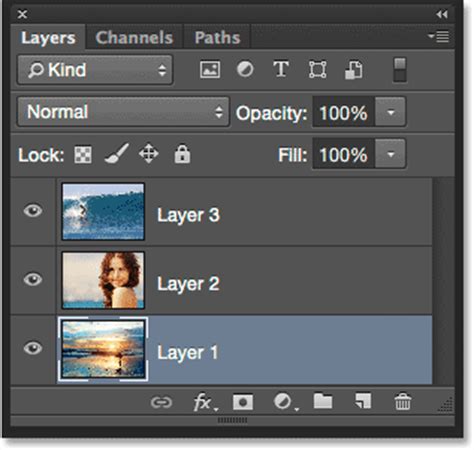This screenshot has width=474, height=450.
Task: Click the panel bottom resize grip handle
Action: [x=232, y=420]
